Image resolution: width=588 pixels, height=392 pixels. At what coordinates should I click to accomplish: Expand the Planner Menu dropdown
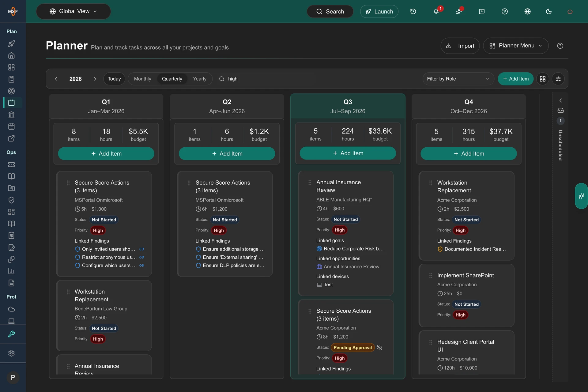click(516, 46)
